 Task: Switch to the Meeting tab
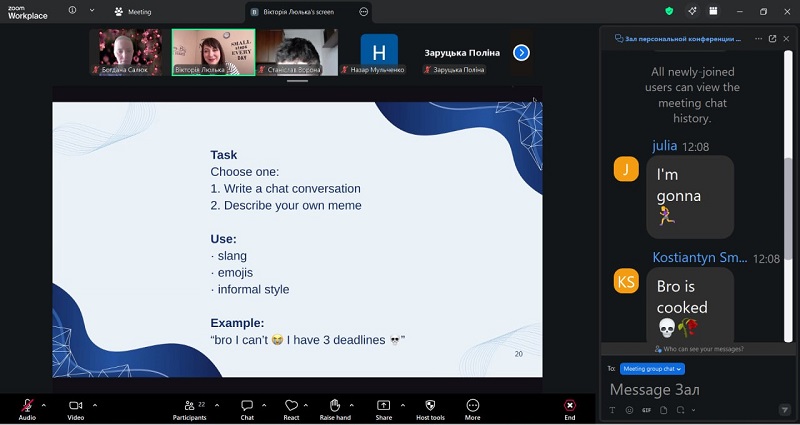[x=132, y=12]
